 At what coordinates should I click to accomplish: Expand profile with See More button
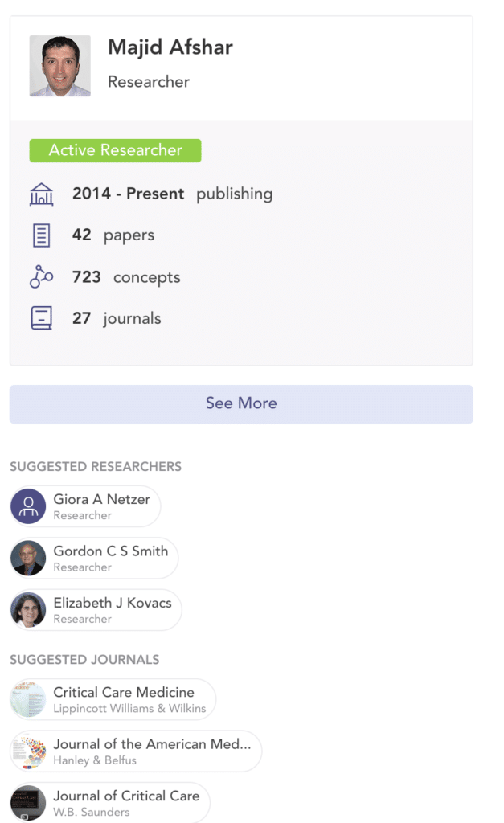[241, 404]
